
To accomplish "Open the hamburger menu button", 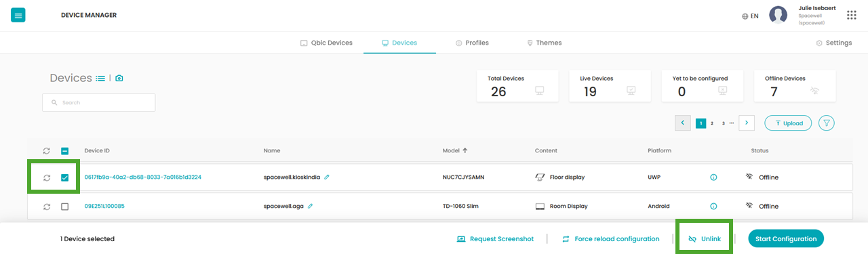I will coord(18,15).
